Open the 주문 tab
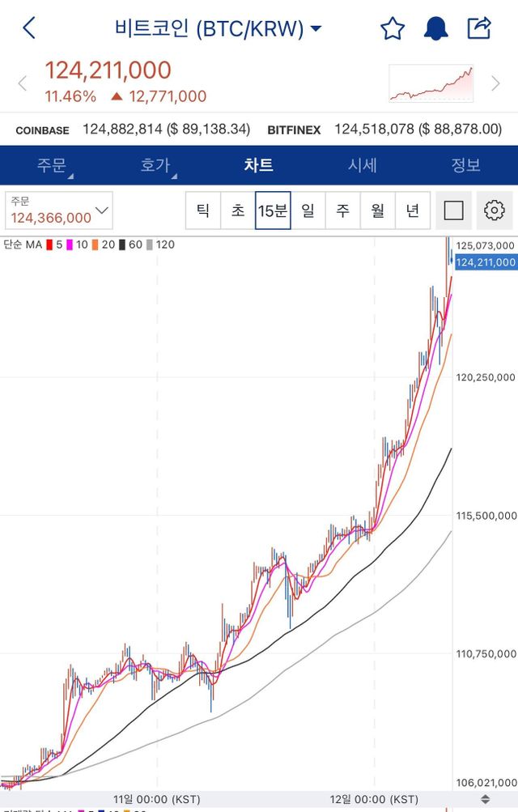 click(x=50, y=165)
